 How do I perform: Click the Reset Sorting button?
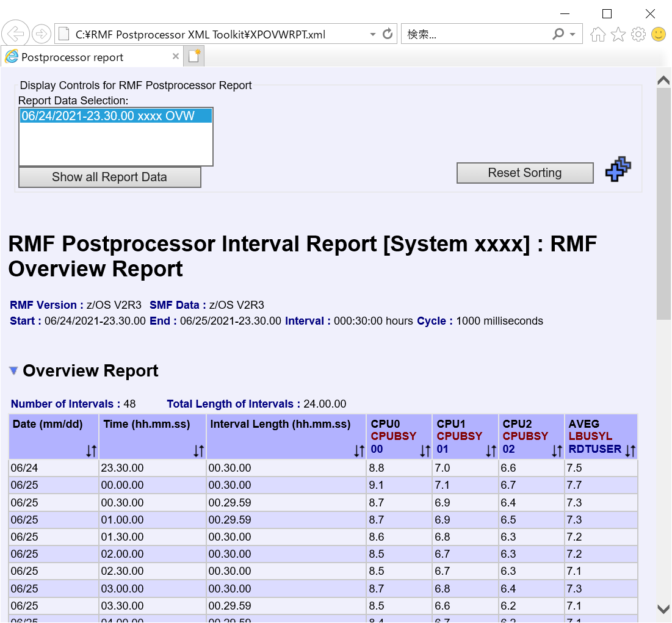pyautogui.click(x=525, y=173)
